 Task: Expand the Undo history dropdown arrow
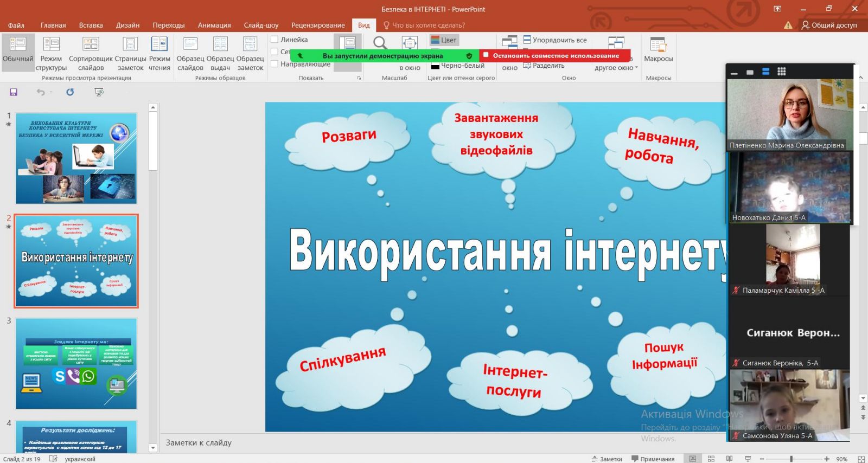click(51, 92)
